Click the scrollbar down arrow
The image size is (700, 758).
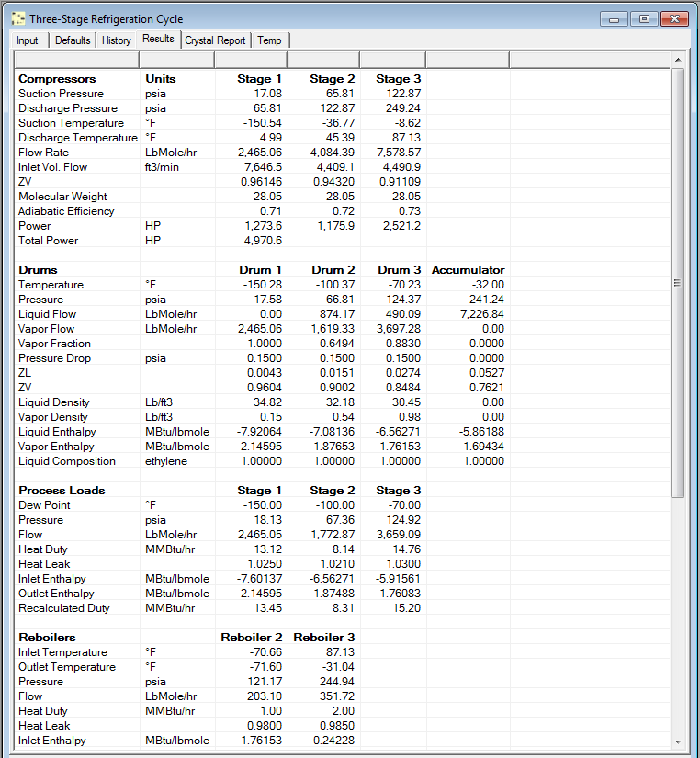click(678, 742)
